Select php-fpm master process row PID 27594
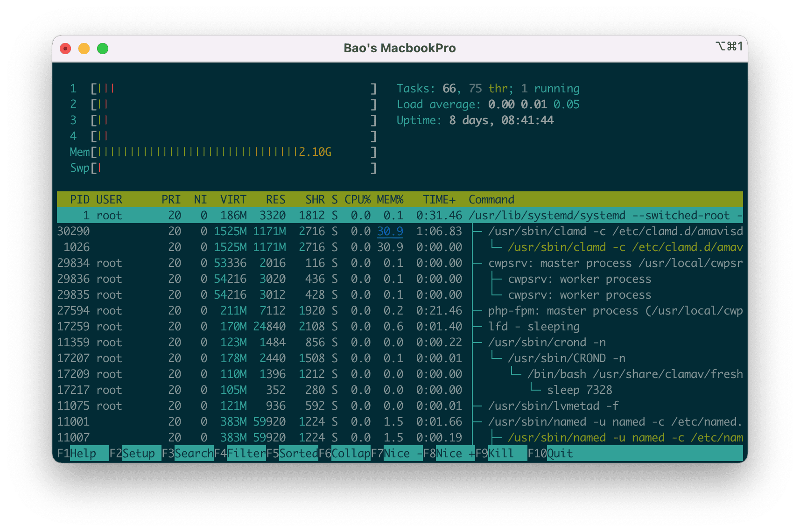 pos(400,310)
